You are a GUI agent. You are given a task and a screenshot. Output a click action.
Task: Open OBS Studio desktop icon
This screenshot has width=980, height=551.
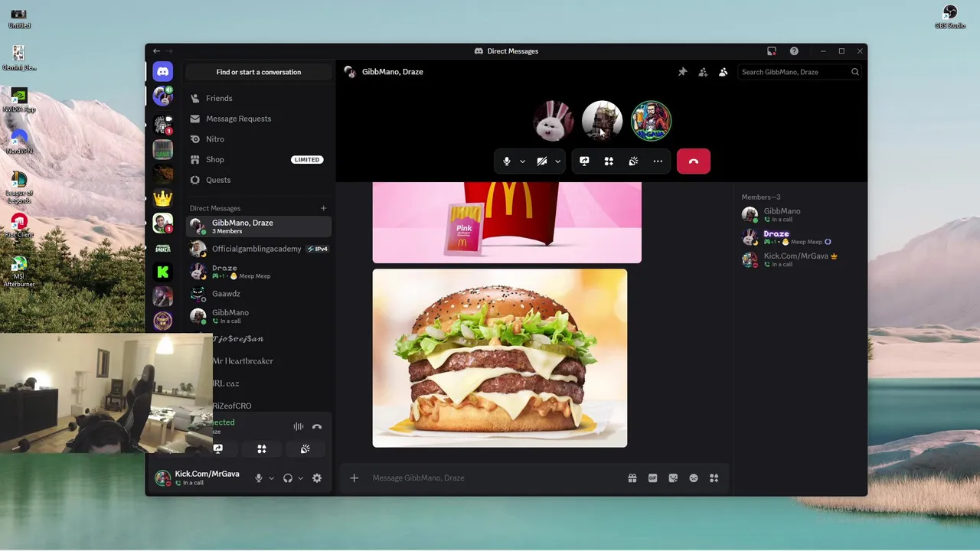point(950,17)
